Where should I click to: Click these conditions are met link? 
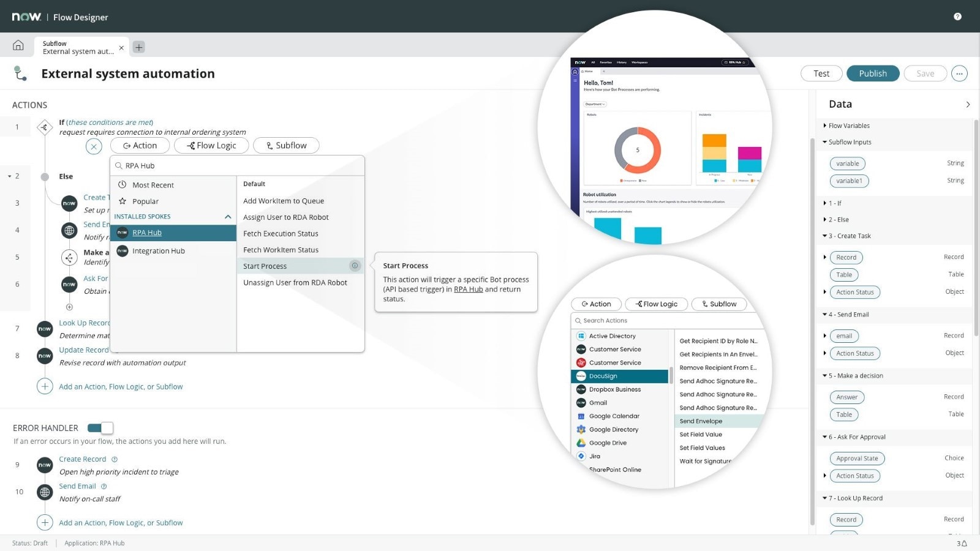tap(110, 122)
